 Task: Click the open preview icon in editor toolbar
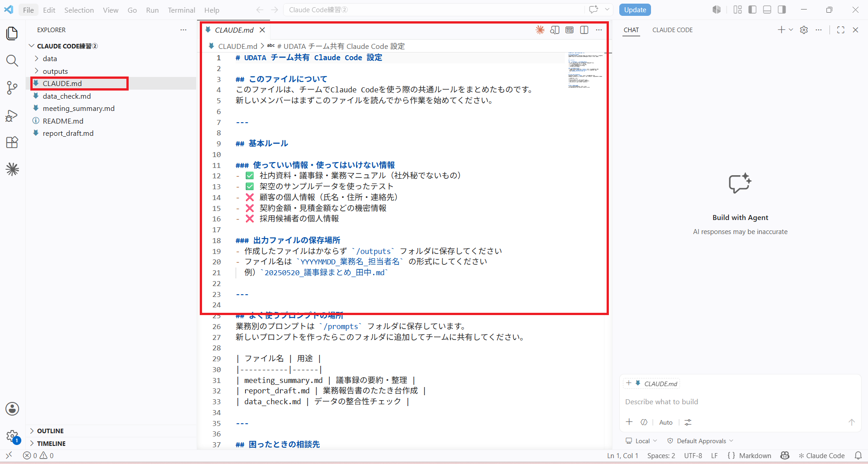(569, 30)
